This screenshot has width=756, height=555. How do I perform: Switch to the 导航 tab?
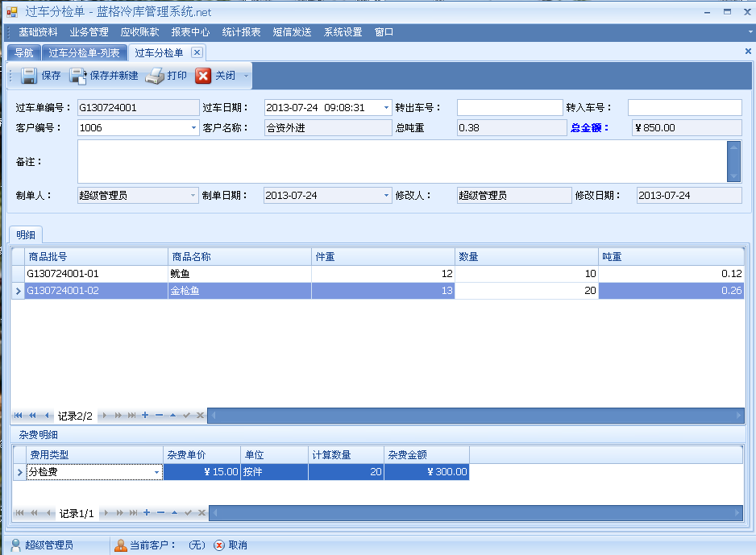tap(24, 52)
